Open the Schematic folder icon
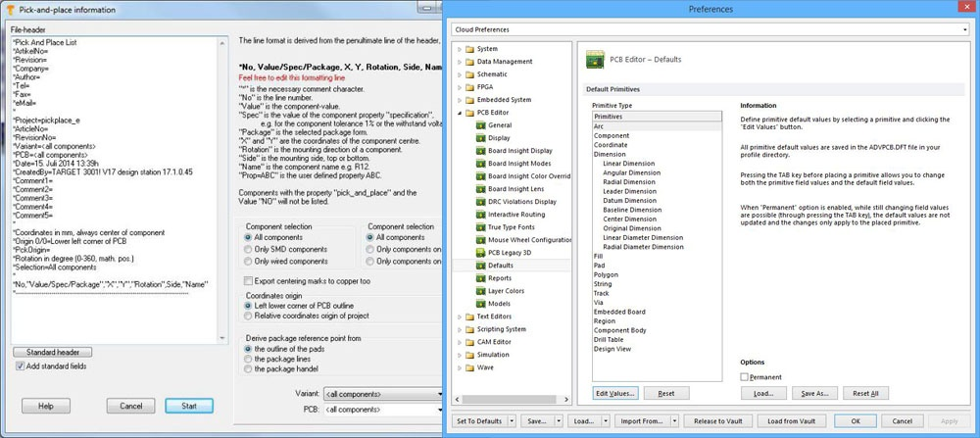The height and width of the screenshot is (438, 980). (469, 74)
